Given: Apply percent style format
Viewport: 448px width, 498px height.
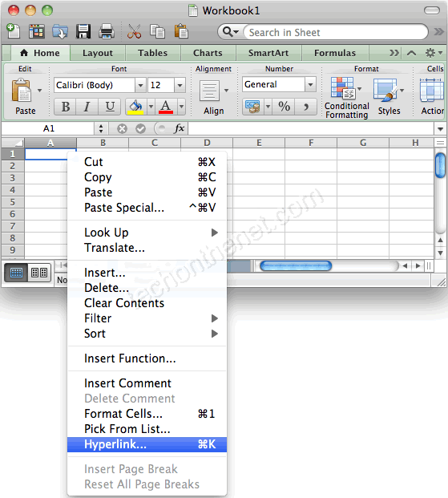Looking at the screenshot, I should pos(284,107).
